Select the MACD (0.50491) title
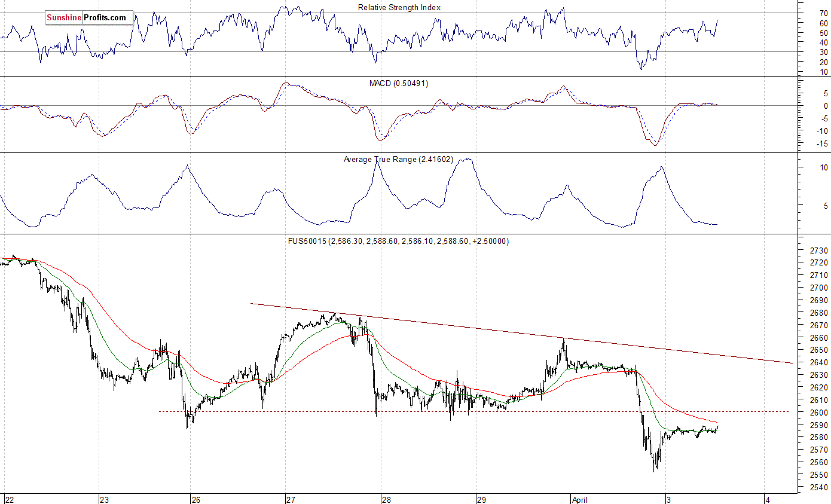Viewport: 831px width, 504px height. click(399, 83)
